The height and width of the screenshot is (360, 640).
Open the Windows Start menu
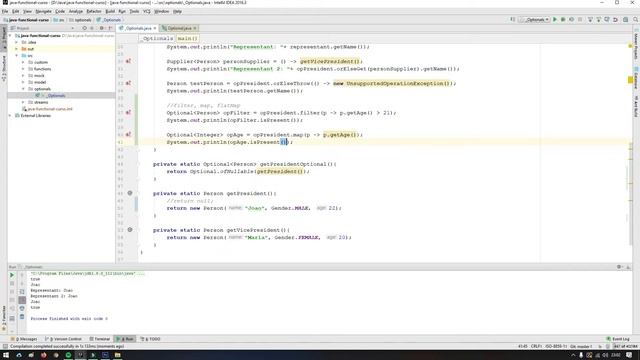click(x=6, y=355)
